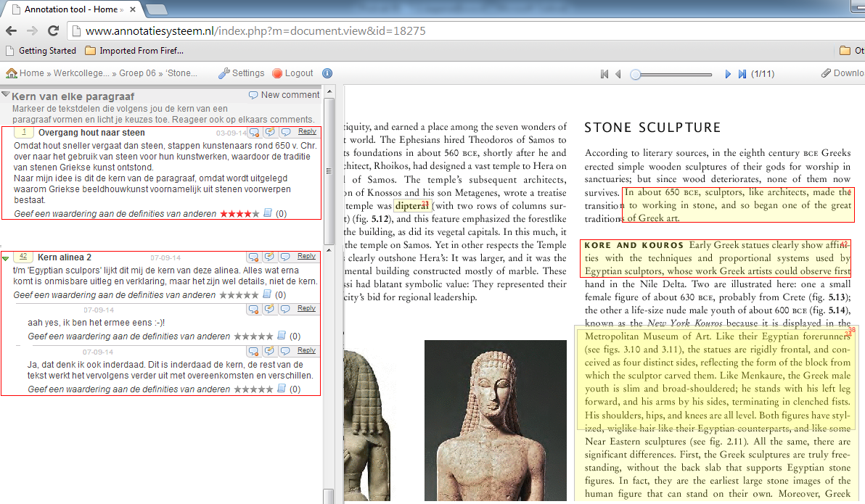
Task: Jump to the first document page
Action: (x=604, y=74)
